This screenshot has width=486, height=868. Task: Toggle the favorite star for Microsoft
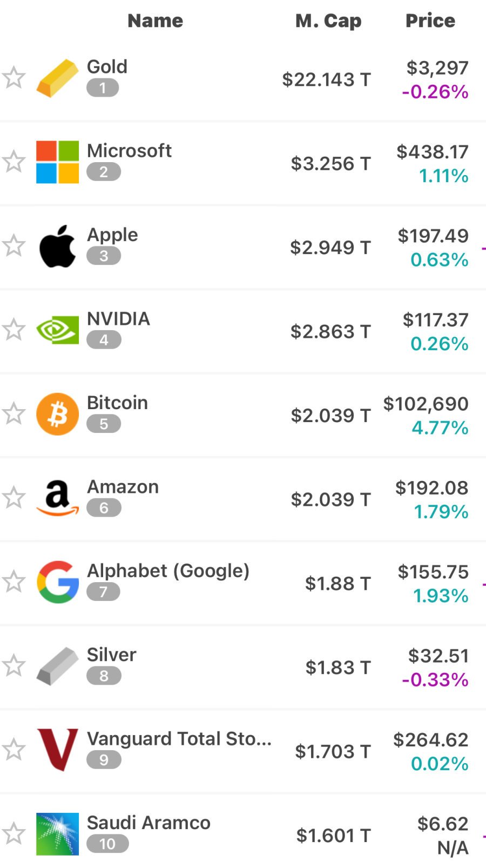coord(13,162)
